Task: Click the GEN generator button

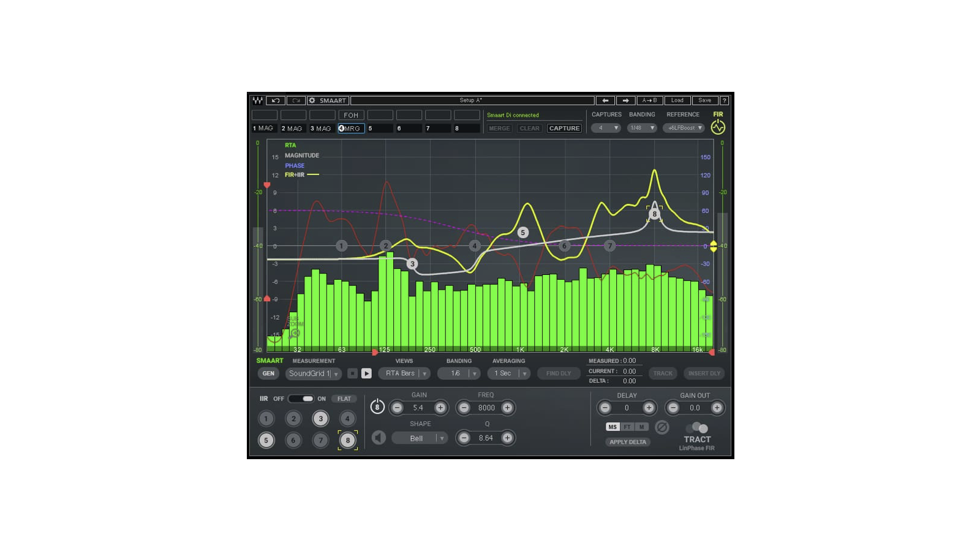Action: tap(268, 373)
